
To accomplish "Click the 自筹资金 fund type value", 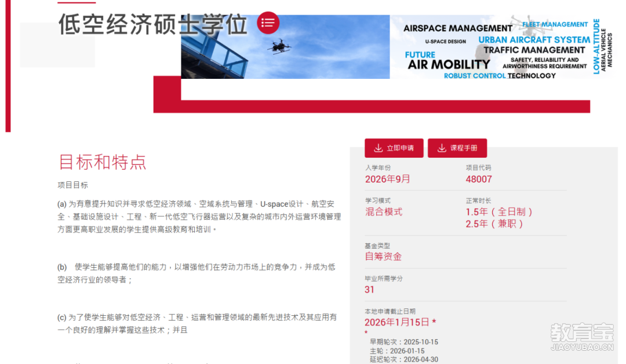I will point(383,256).
